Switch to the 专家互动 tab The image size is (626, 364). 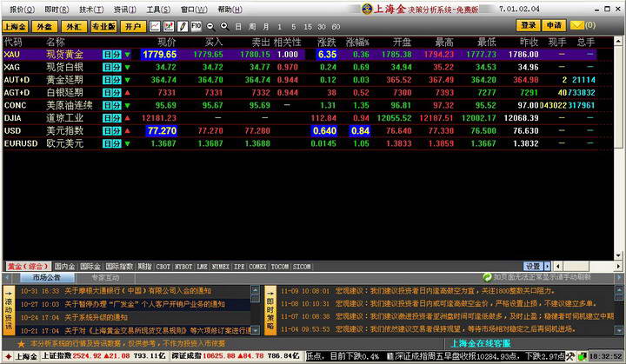(x=105, y=277)
